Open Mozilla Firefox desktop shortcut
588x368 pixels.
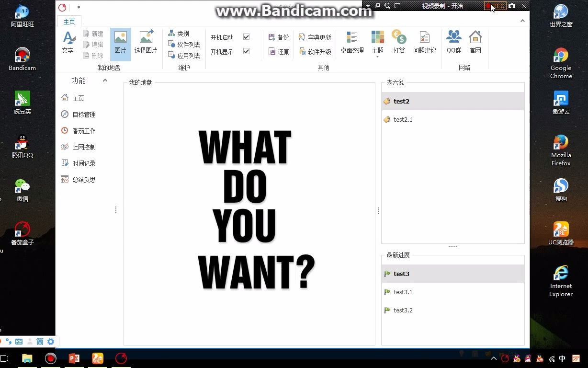coord(561,150)
